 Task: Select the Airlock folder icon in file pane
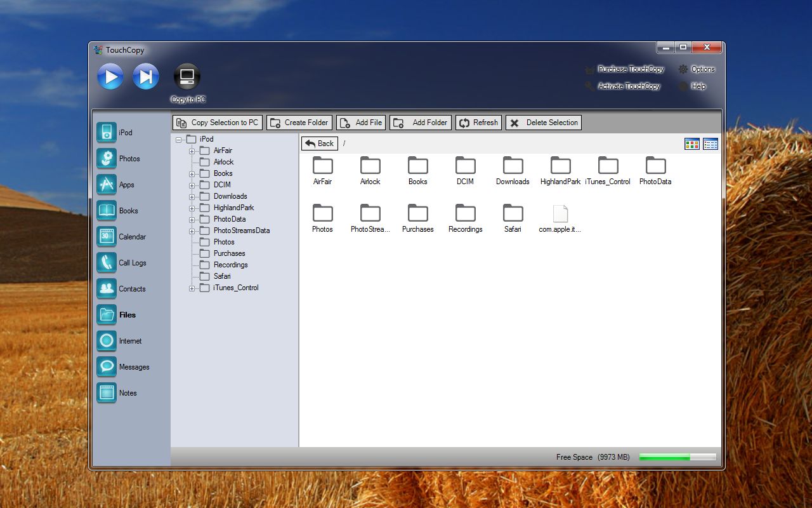[370, 165]
